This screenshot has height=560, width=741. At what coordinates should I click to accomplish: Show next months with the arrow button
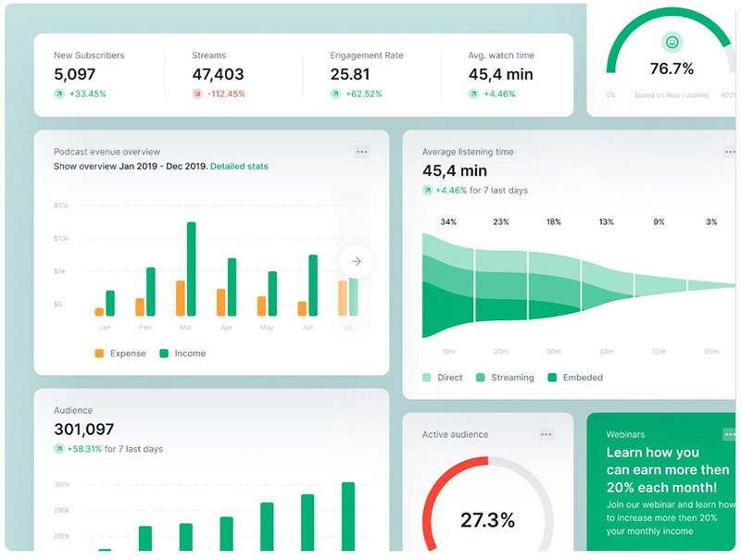pyautogui.click(x=357, y=261)
